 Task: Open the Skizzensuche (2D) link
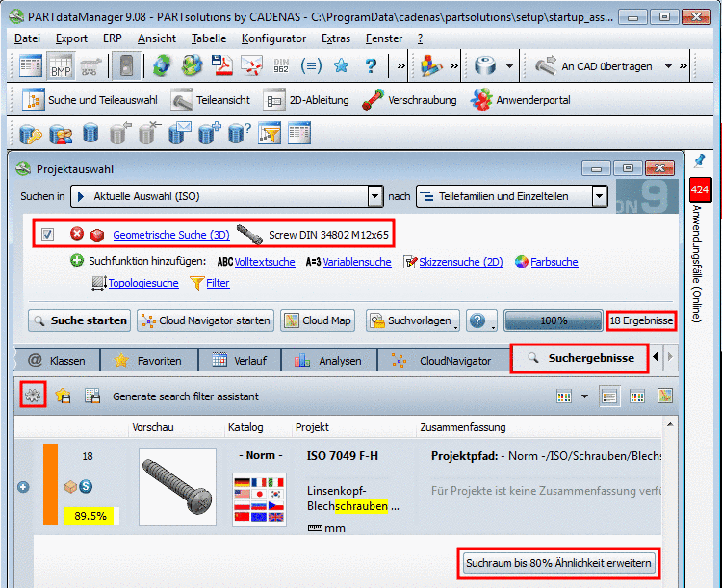coord(461,262)
